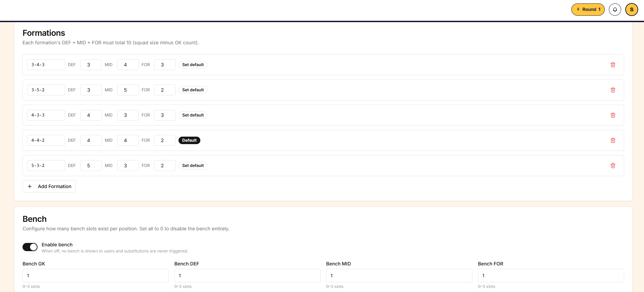Set 3-5-2 as default formation
Viewport: 644px width, 292px height.
click(x=193, y=90)
